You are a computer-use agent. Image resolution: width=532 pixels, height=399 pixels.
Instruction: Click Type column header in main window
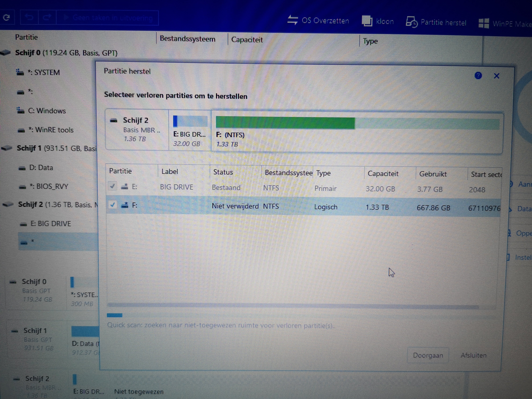(x=370, y=41)
